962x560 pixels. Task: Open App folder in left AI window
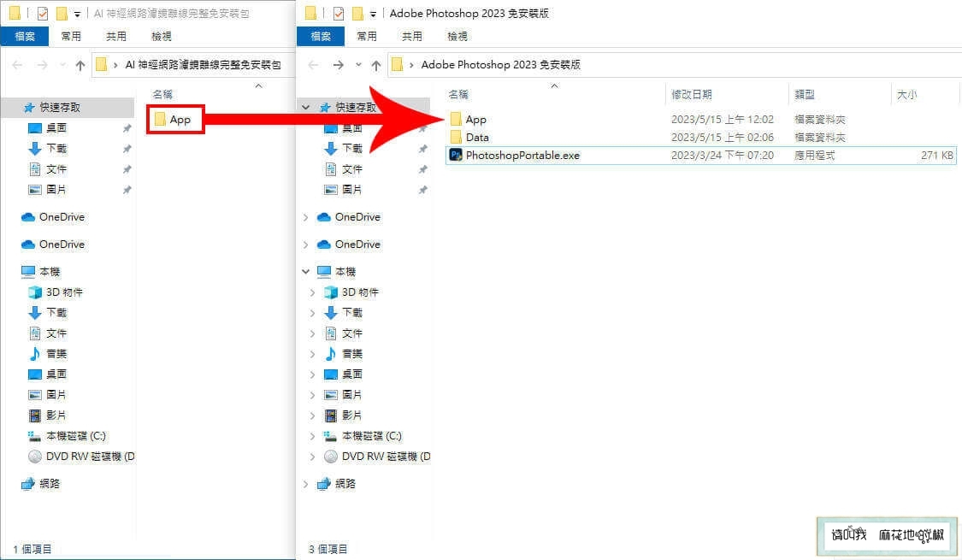[x=174, y=120]
